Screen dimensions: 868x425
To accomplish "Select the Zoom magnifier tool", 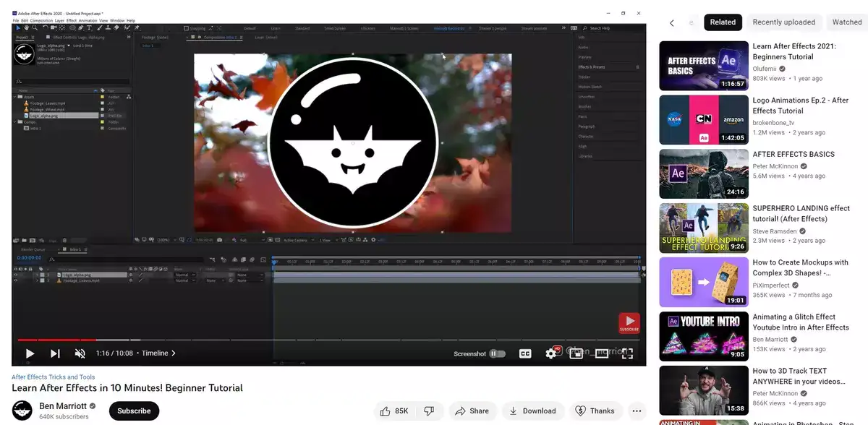I will (x=35, y=28).
